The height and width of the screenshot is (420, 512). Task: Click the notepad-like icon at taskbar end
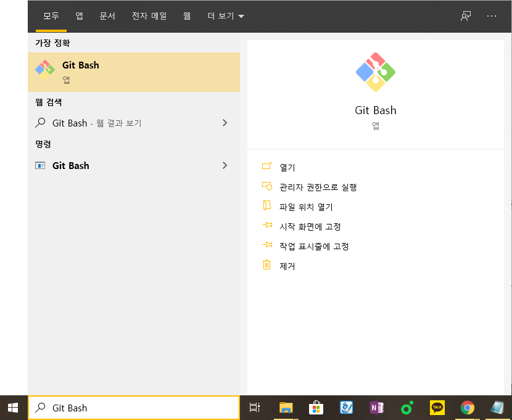[x=498, y=408]
